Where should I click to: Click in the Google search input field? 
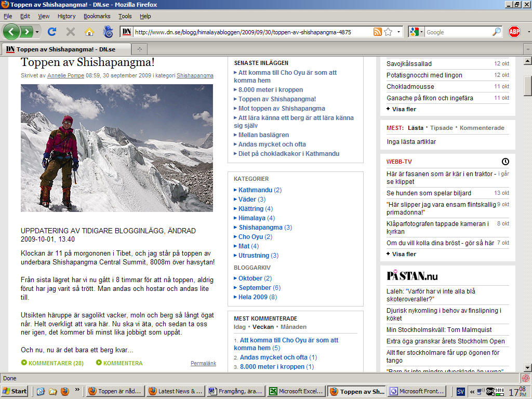(458, 32)
